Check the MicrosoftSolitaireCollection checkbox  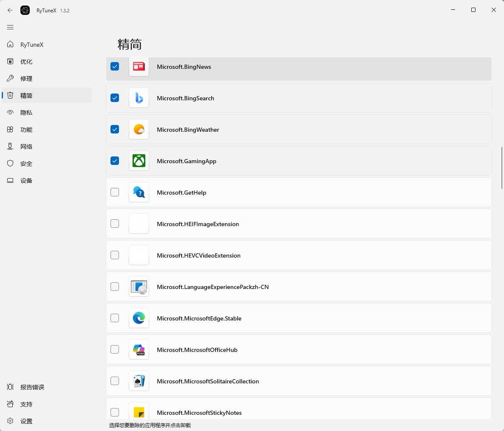(x=115, y=381)
